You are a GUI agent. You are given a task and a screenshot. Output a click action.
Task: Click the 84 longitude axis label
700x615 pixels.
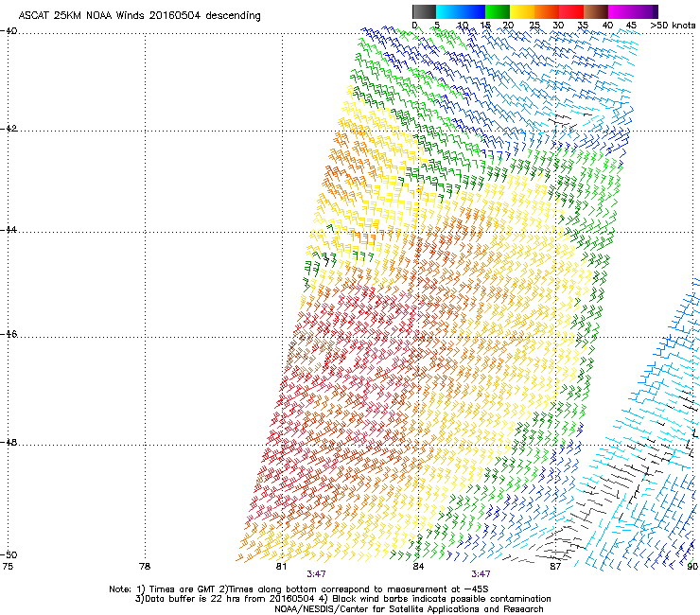418,567
